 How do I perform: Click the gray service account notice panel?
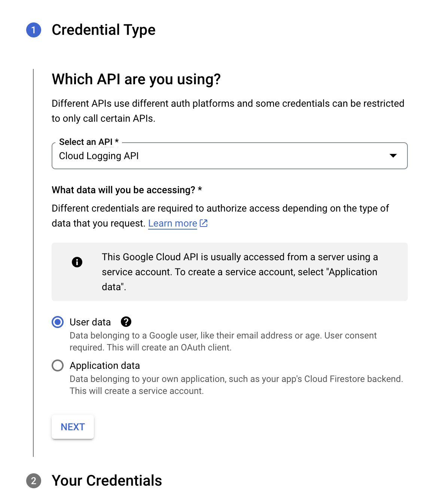(229, 272)
